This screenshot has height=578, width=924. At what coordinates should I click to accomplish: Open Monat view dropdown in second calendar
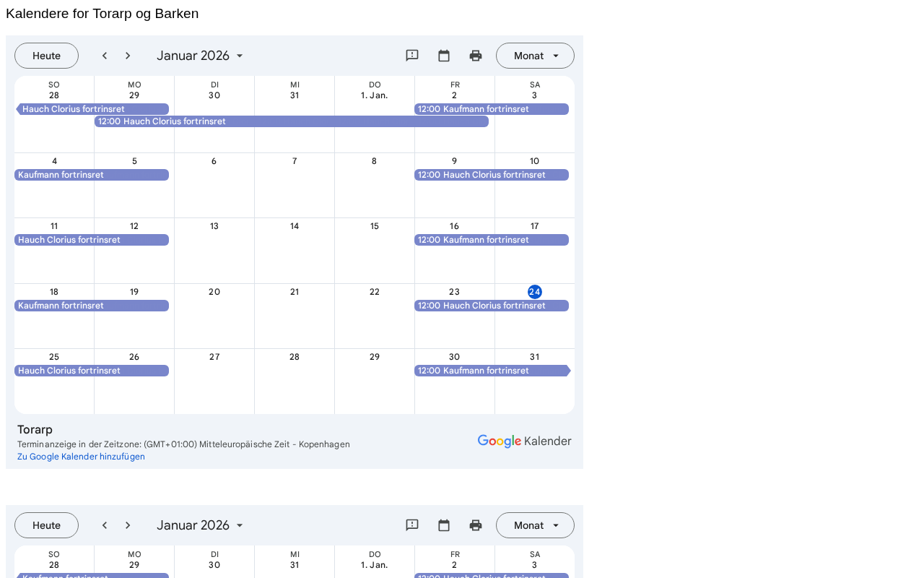pos(535,525)
